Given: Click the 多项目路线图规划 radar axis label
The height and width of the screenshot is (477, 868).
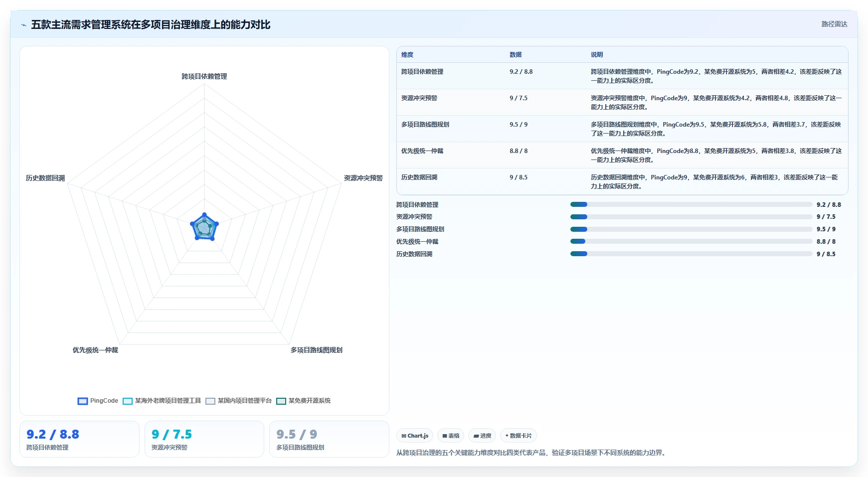Looking at the screenshot, I should [x=317, y=350].
